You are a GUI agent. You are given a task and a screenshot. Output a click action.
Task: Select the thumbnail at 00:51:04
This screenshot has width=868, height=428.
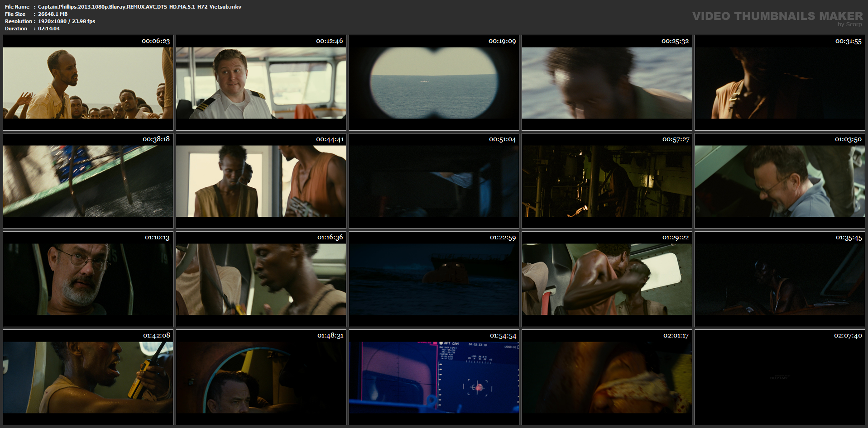434,181
